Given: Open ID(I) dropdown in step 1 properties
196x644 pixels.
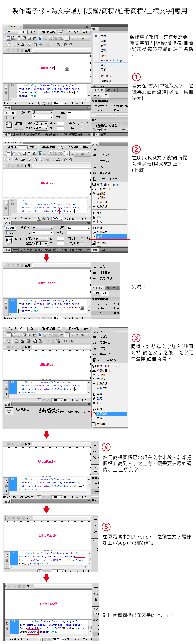Looking at the screenshot, I should pos(43,117).
